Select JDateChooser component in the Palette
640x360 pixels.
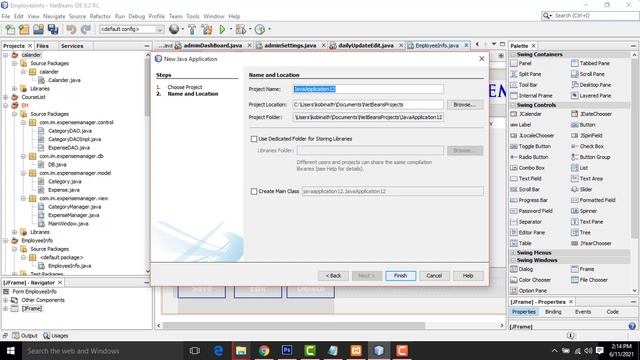coord(591,114)
